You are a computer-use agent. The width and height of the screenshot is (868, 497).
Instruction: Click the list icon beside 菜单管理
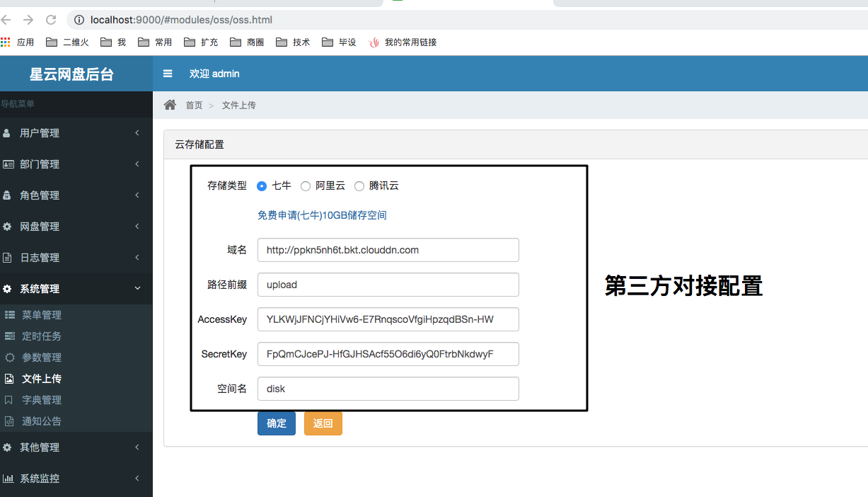point(10,315)
